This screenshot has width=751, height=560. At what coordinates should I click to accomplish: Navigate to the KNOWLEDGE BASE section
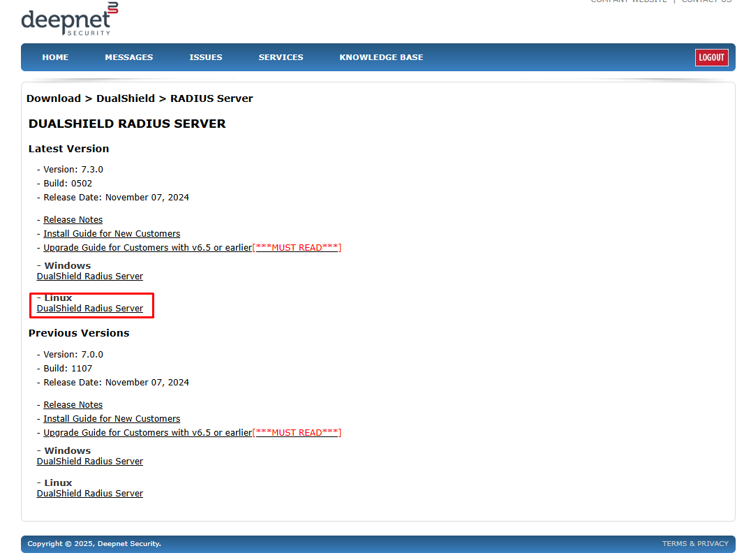381,57
